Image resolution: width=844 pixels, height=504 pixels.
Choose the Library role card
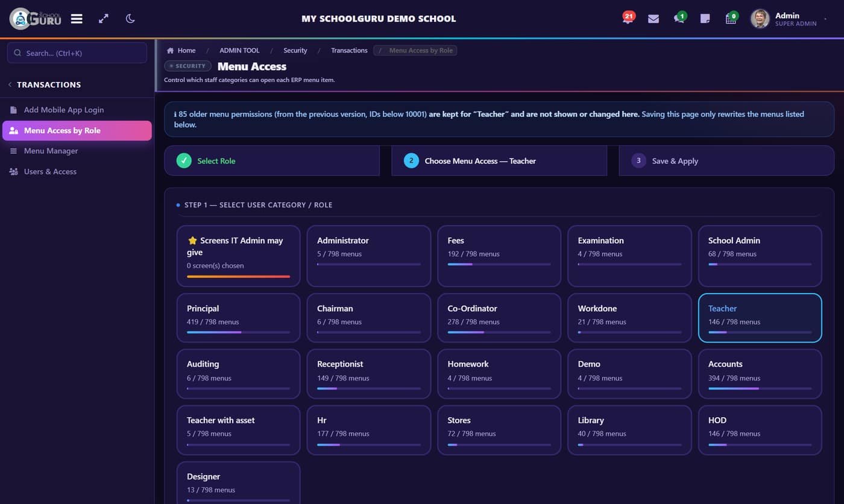tap(629, 430)
